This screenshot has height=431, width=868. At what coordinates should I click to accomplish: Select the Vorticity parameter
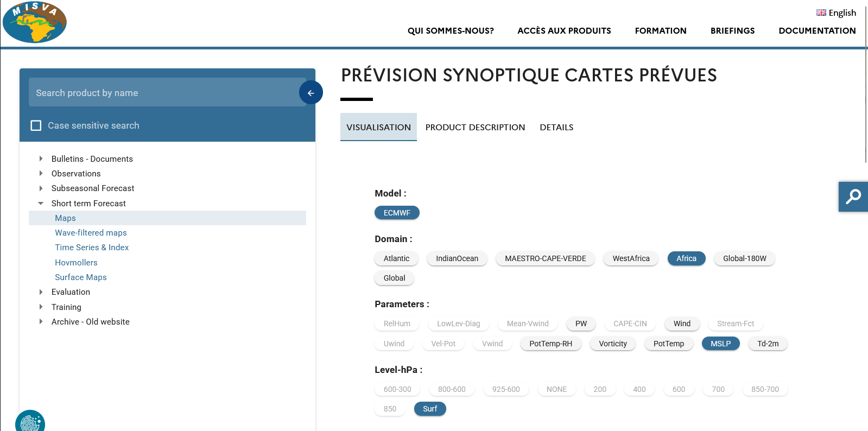coord(613,344)
